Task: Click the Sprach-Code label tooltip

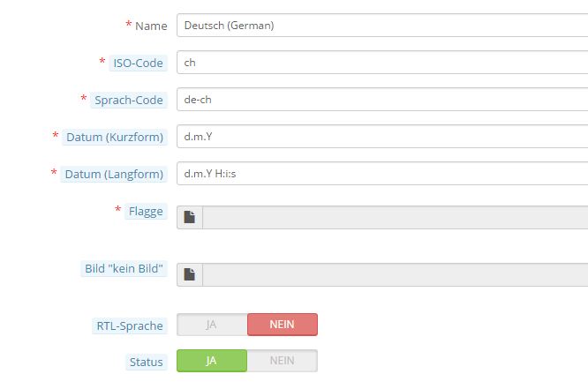Action: click(129, 100)
